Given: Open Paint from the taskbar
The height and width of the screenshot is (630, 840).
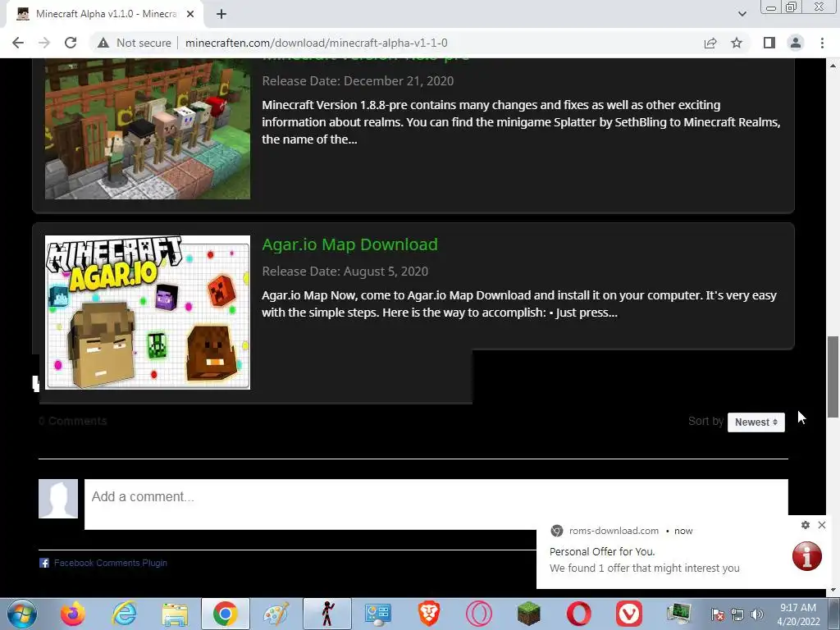Looking at the screenshot, I should 276,614.
